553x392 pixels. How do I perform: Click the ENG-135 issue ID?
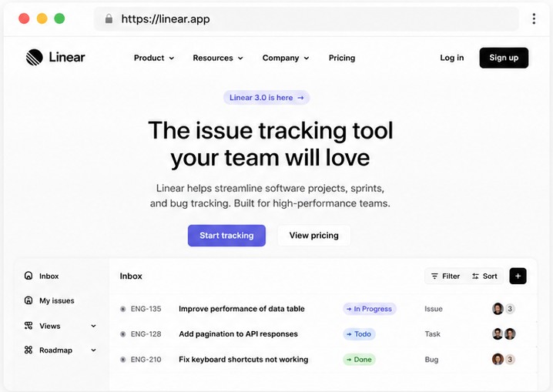(146, 309)
